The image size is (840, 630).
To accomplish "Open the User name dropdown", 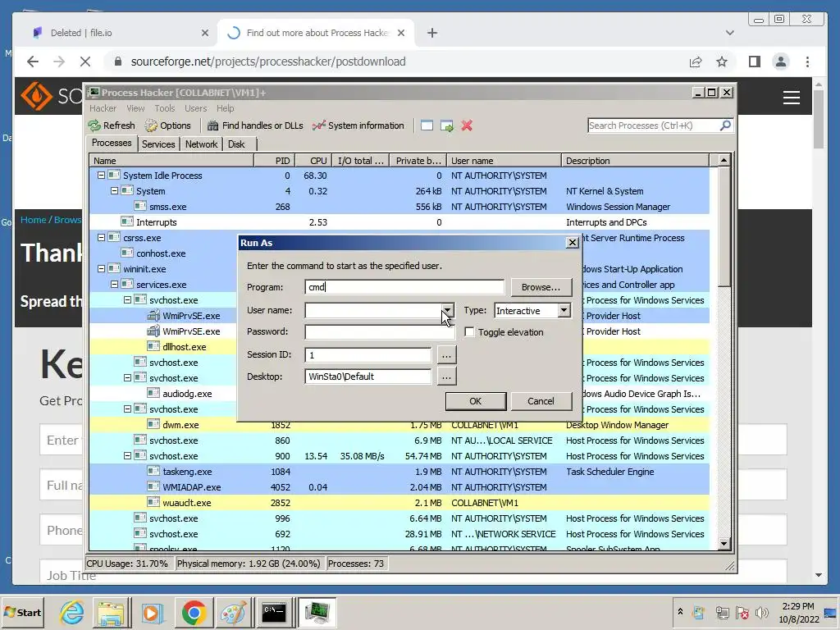I will pos(447,310).
